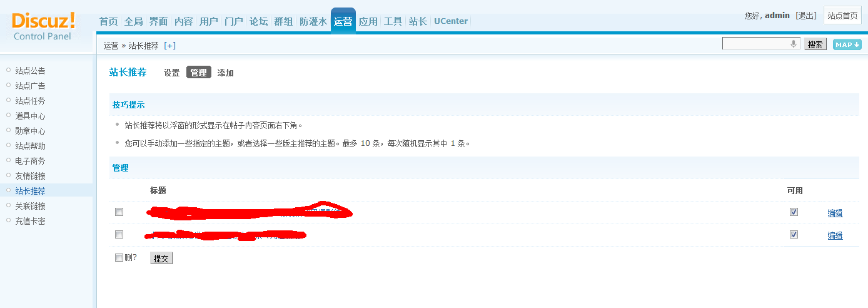Viewport: 868px width, 308px height.
Task: Open 界面 in top navigation
Action: 158,21
